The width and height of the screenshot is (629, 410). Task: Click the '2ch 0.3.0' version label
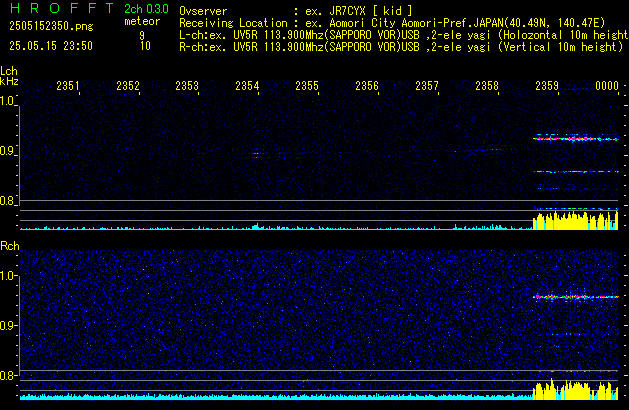(x=146, y=9)
